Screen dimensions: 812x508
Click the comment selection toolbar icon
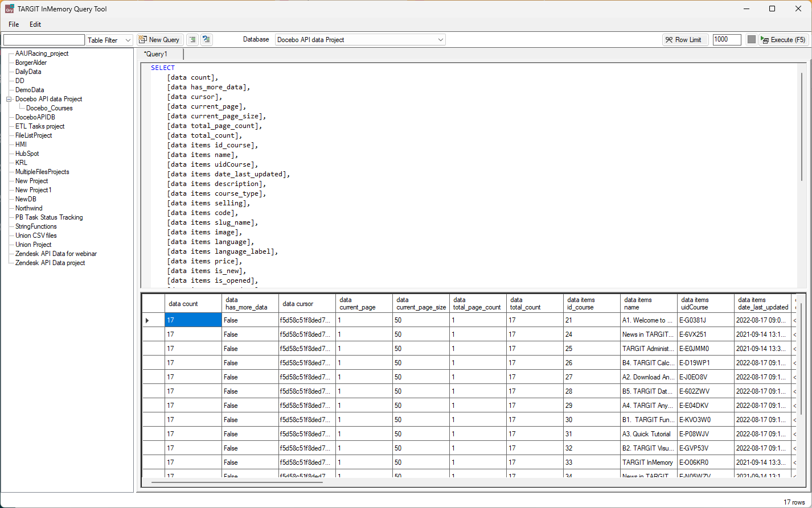pyautogui.click(x=207, y=40)
